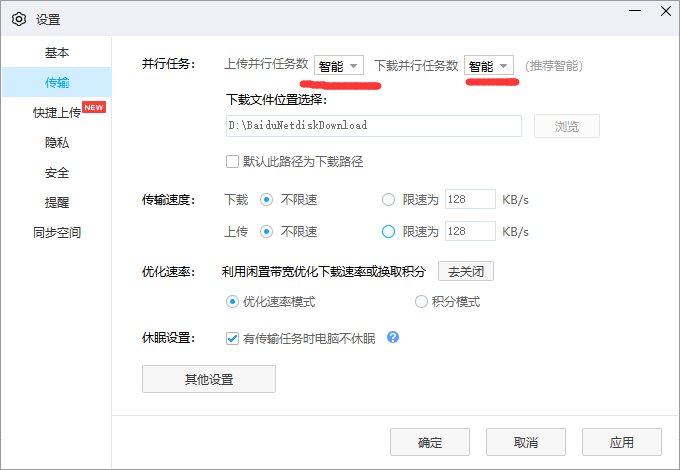Click the 取消 button
The width and height of the screenshot is (680, 470).
click(x=526, y=442)
